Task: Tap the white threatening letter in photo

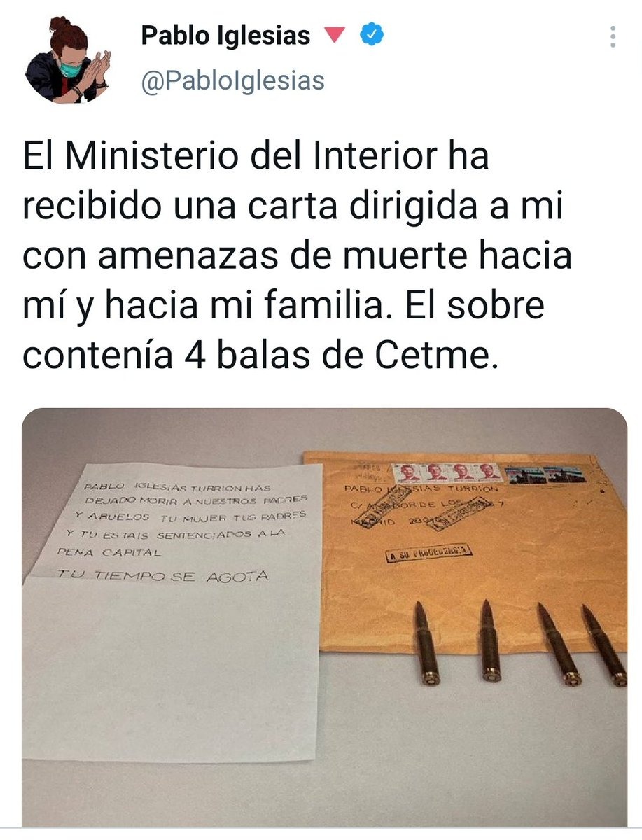Action: [172, 609]
